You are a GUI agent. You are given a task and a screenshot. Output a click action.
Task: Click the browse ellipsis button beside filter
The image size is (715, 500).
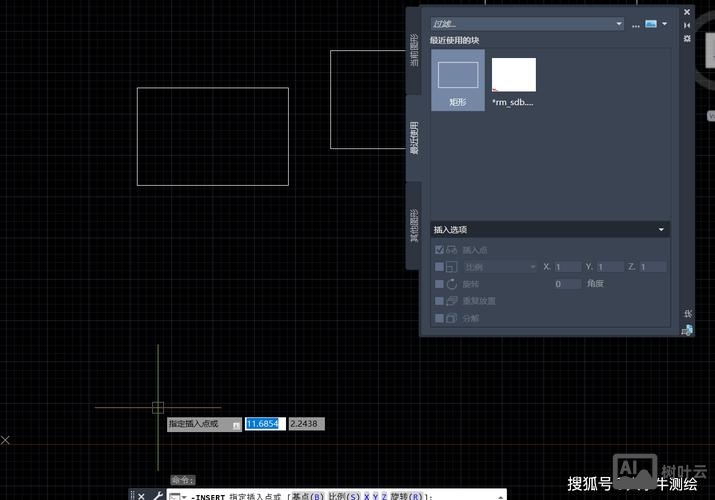(x=635, y=23)
